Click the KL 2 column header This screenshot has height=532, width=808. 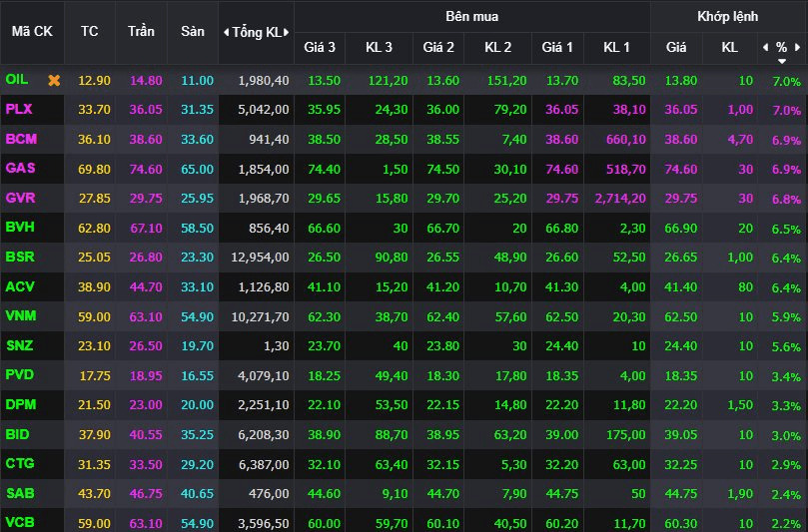pyautogui.click(x=497, y=47)
